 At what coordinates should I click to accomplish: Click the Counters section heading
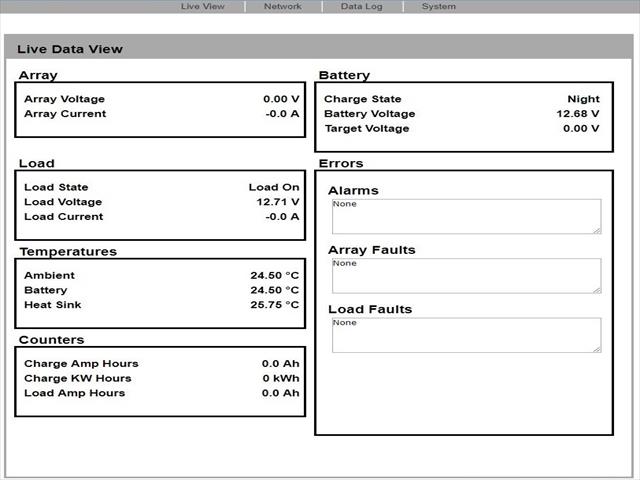[x=51, y=340]
